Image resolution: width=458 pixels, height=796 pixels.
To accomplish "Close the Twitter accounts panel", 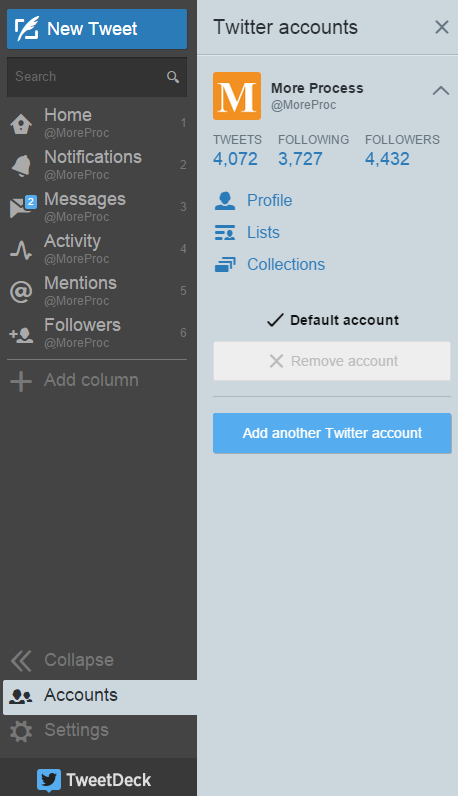I will click(442, 27).
